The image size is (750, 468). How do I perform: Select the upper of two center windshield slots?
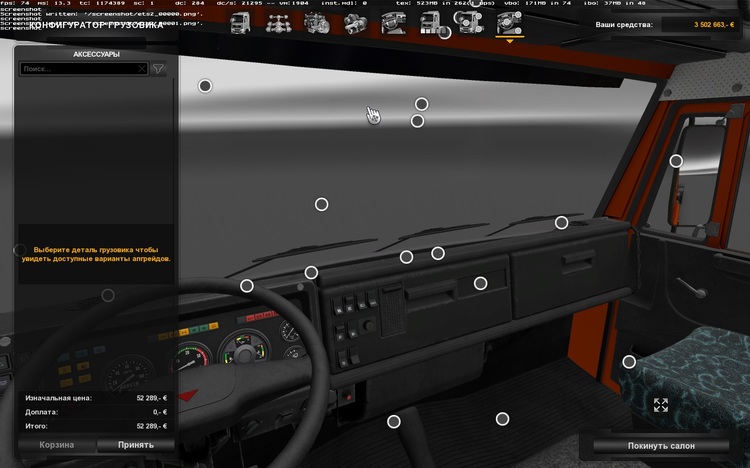pyautogui.click(x=421, y=104)
